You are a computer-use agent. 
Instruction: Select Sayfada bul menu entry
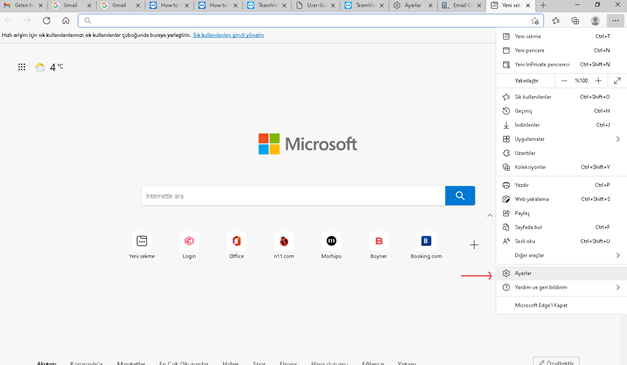[x=561, y=227]
